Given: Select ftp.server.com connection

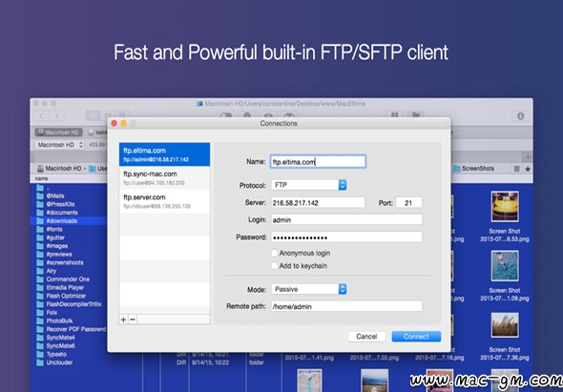Looking at the screenshot, I should [x=164, y=201].
